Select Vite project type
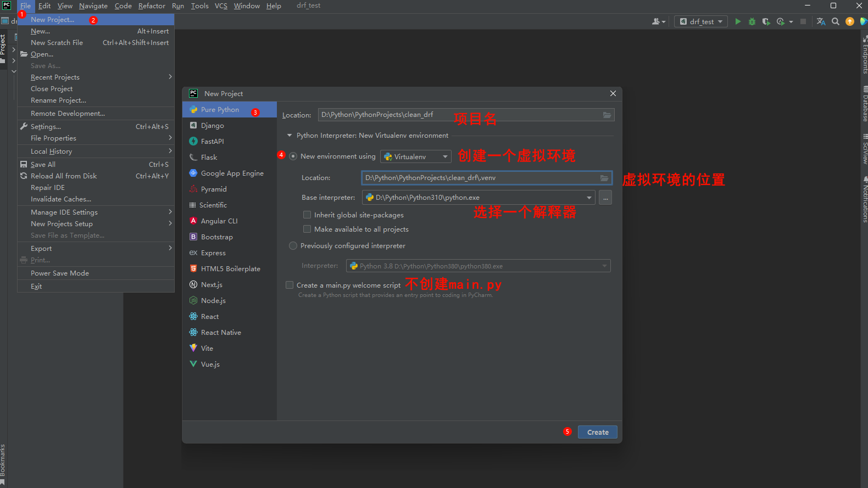Image resolution: width=868 pixels, height=488 pixels. pos(230,348)
